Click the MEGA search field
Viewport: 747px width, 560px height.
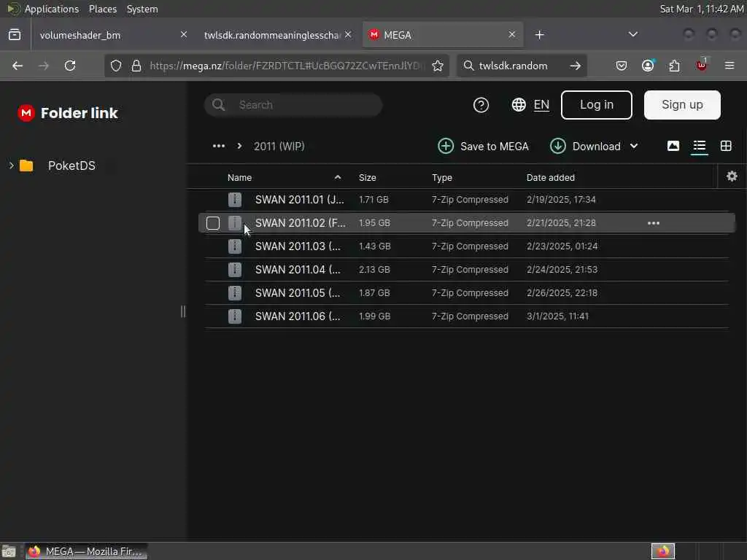[x=293, y=105]
